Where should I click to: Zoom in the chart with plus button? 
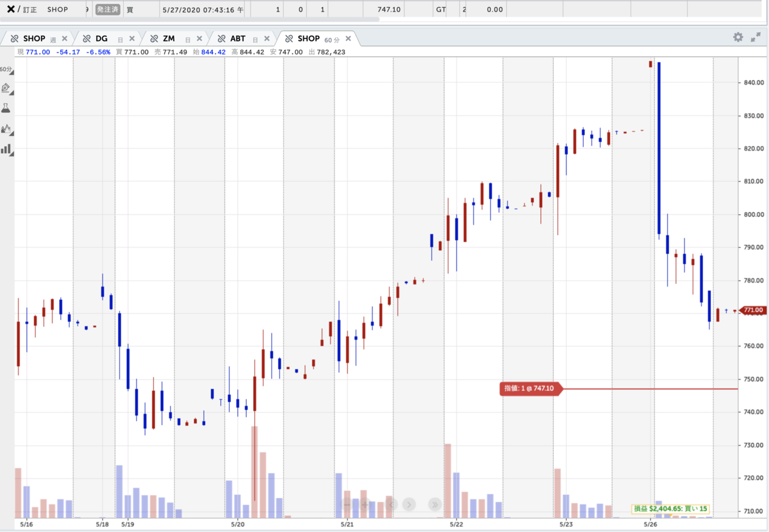click(x=365, y=504)
